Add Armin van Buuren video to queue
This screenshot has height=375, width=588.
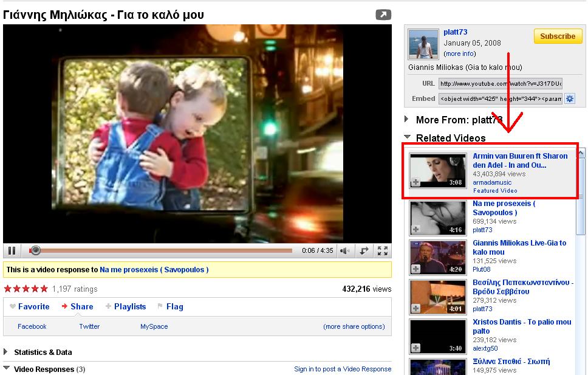[x=415, y=182]
